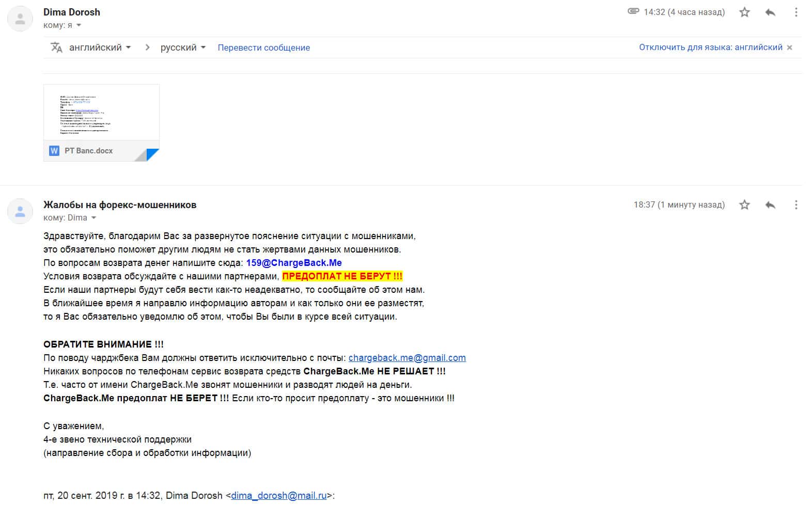812x520 pixels.
Task: Click the avatar of Жалобы на форекс-мошенников
Action: coord(20,211)
